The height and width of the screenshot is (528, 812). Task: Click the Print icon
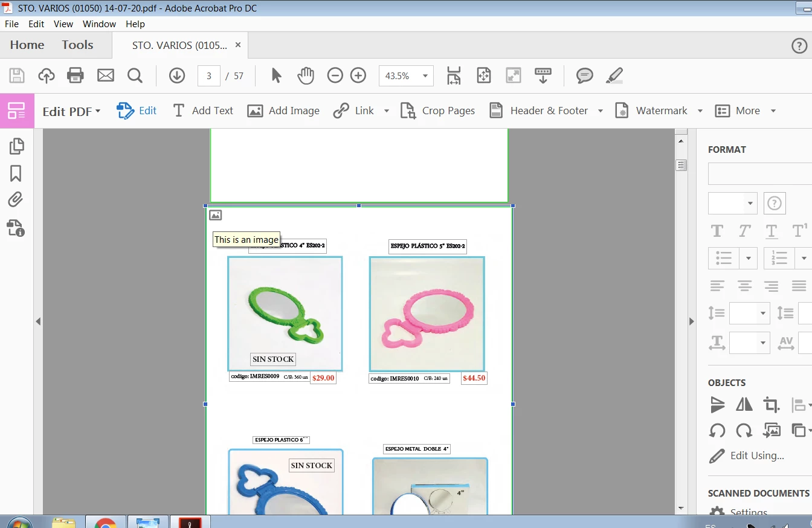click(x=76, y=76)
